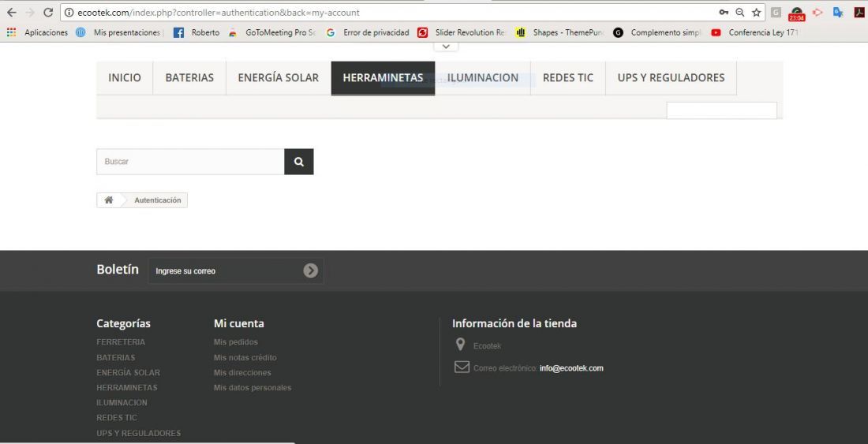Open Slider Revolution bookmark
The height and width of the screenshot is (444, 868).
[462, 32]
